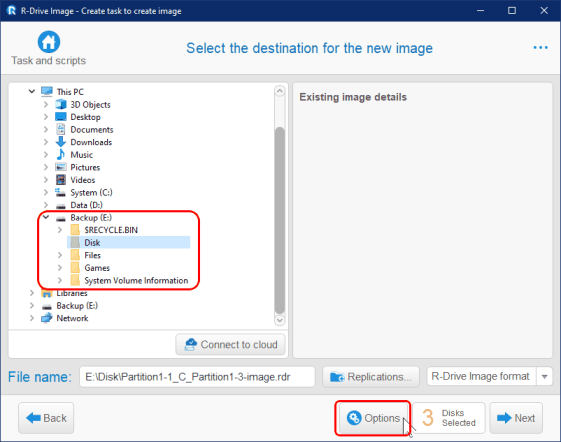The width and height of the screenshot is (561, 442).
Task: Expand the $RECYCLE.BIN folder
Action: point(60,230)
